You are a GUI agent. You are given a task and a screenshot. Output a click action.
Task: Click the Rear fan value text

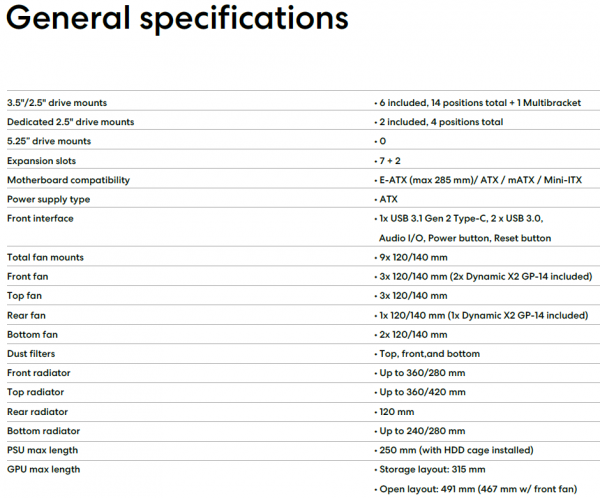click(484, 315)
